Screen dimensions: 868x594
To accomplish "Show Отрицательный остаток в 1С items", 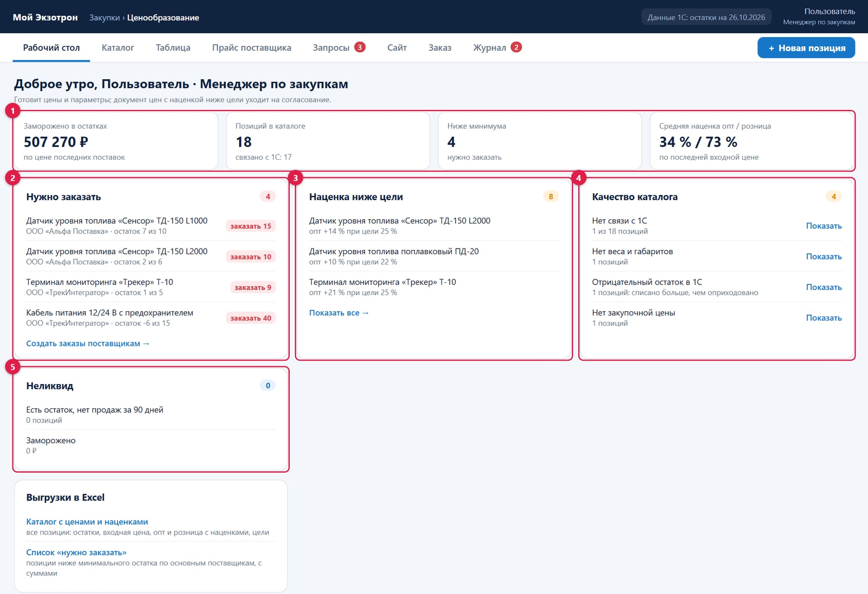I will tap(824, 287).
